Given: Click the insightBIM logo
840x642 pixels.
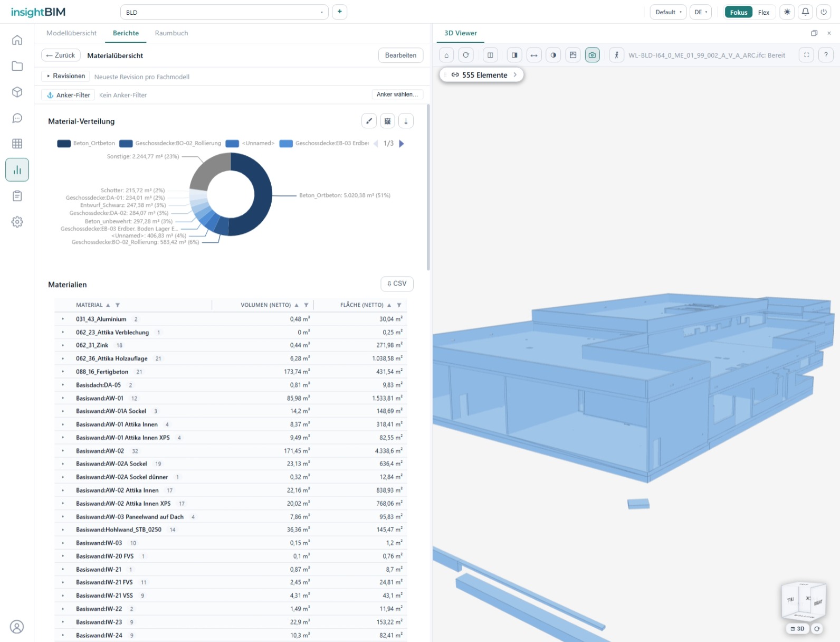Looking at the screenshot, I should [x=38, y=12].
